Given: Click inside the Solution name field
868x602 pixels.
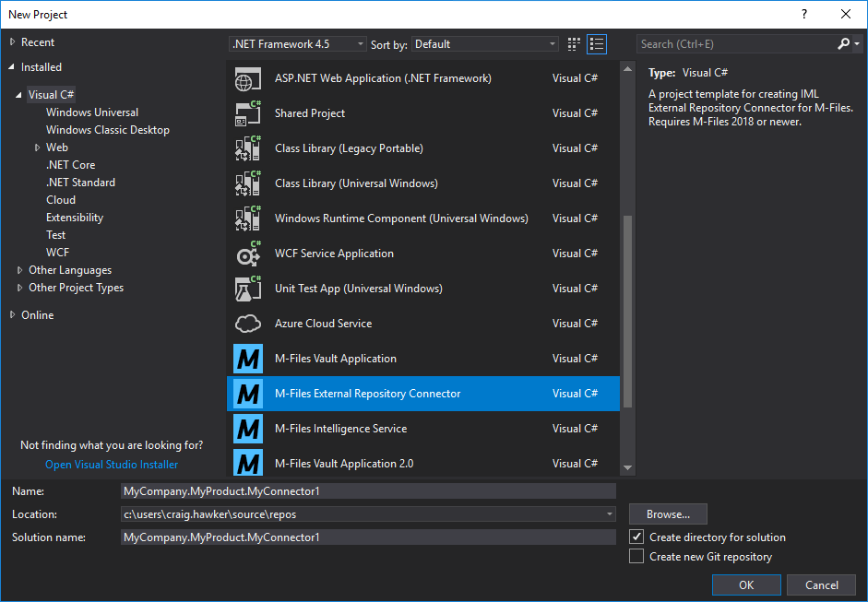Looking at the screenshot, I should 369,537.
